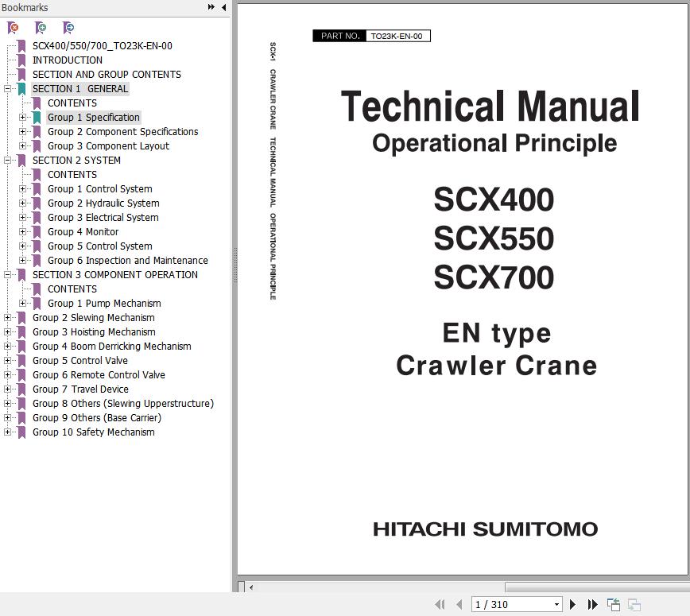Open Group 6 Inspection and Maintenance bookmark
Viewport: 690px width, 616px height.
coord(128,261)
